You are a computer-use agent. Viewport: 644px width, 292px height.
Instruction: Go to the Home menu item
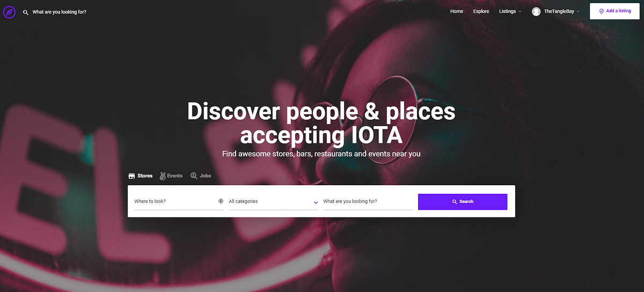coord(457,11)
